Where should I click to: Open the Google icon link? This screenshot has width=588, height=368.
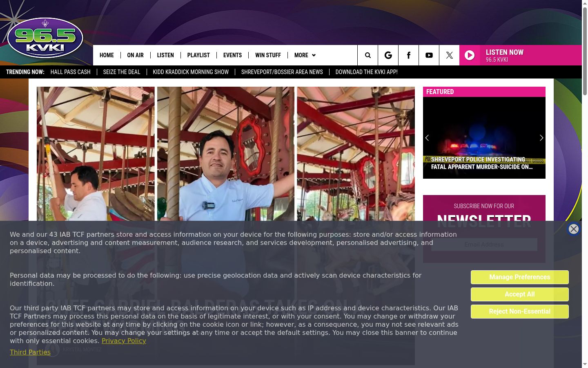coord(388,55)
